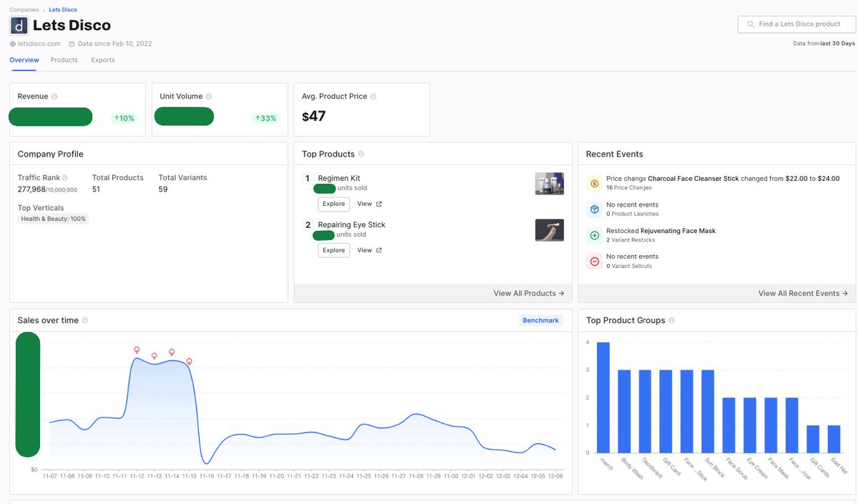This screenshot has width=858, height=504.
Task: Open View All Recent Events
Action: pos(803,293)
